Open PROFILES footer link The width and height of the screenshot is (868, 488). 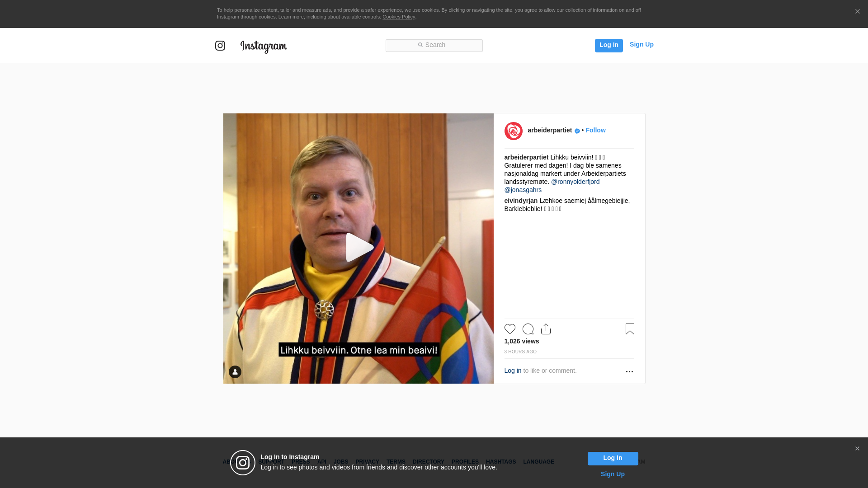(465, 462)
